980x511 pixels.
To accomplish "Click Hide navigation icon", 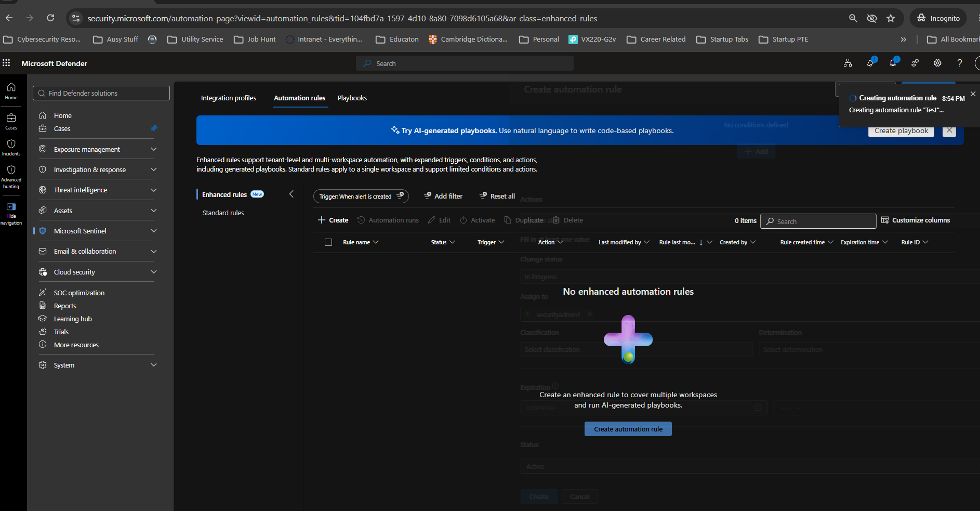I will click(11, 213).
